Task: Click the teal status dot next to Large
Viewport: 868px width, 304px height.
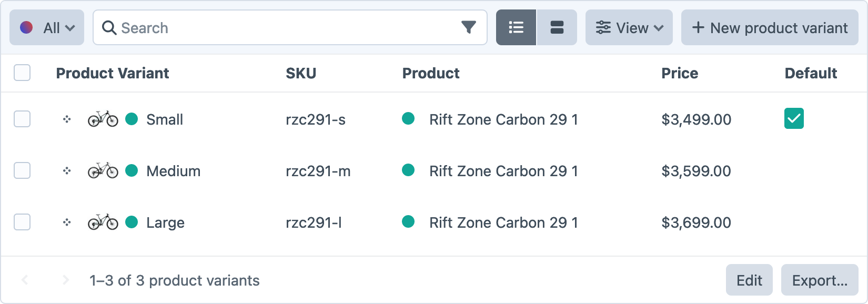Action: pyautogui.click(x=132, y=222)
